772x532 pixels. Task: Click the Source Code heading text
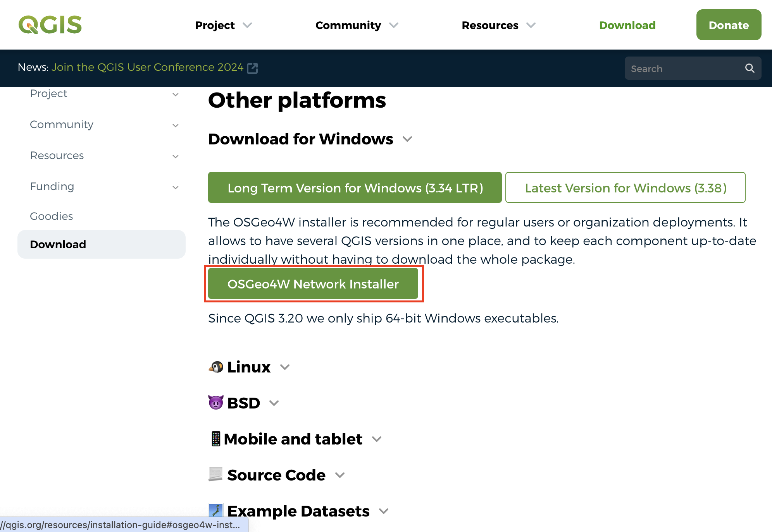(x=276, y=475)
